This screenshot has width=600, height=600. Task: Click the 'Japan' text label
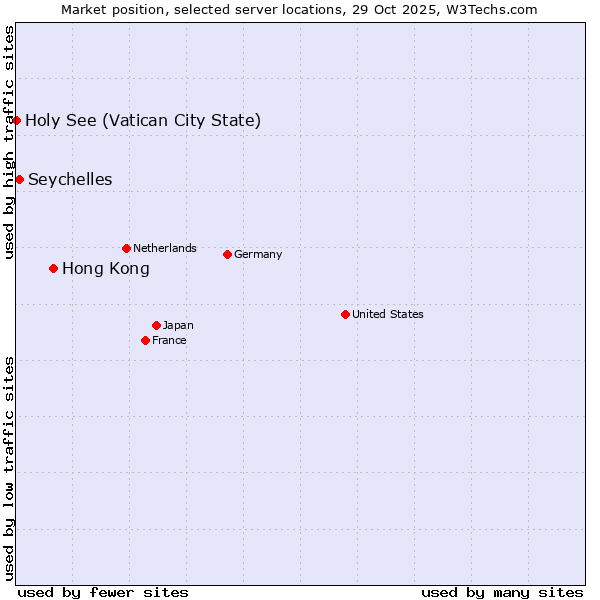178,325
